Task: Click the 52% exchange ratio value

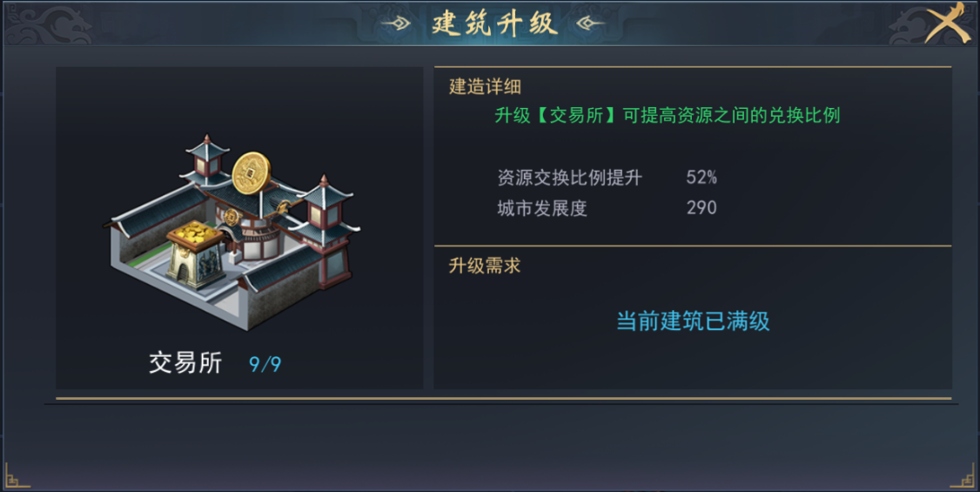Action: [701, 178]
